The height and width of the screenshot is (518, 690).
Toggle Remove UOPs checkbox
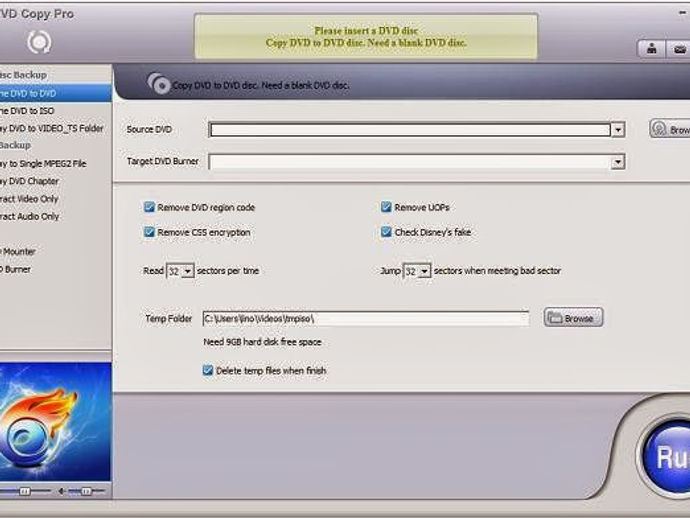point(386,207)
